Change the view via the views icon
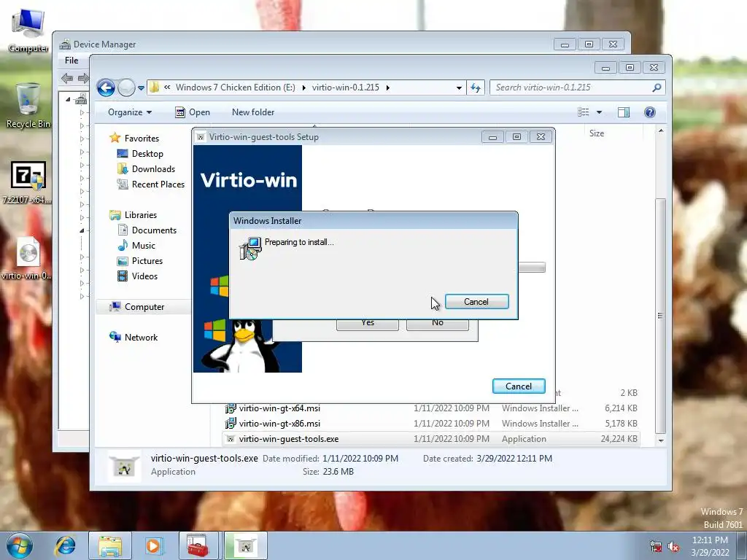747x560 pixels. point(583,112)
